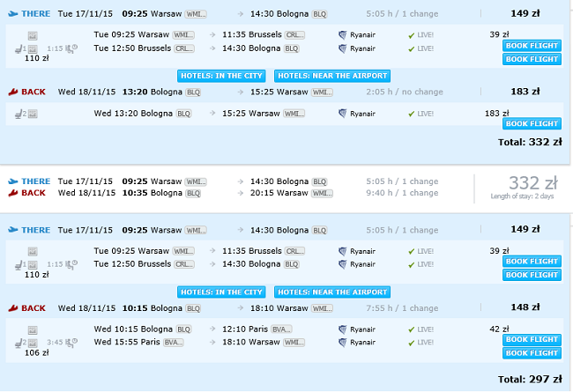573x392 pixels.
Task: Book Warsaw–Brussels flight in the 297 zł total result
Action: pos(532,262)
